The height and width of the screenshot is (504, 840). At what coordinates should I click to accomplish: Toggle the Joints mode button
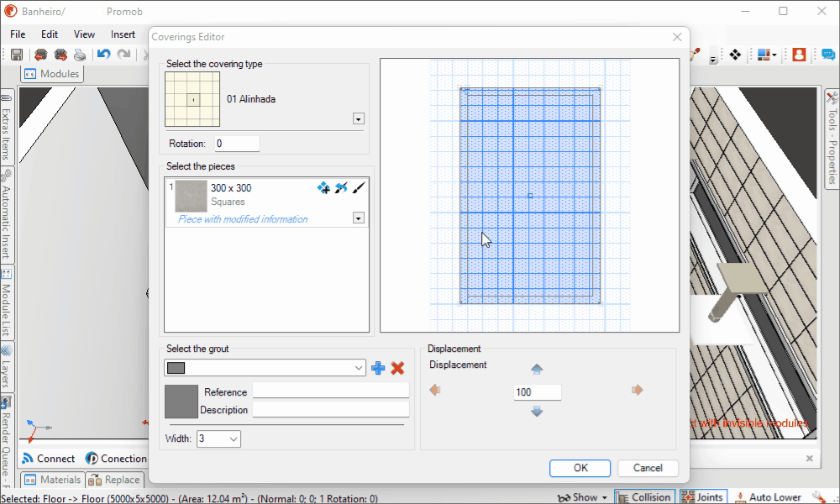[704, 497]
